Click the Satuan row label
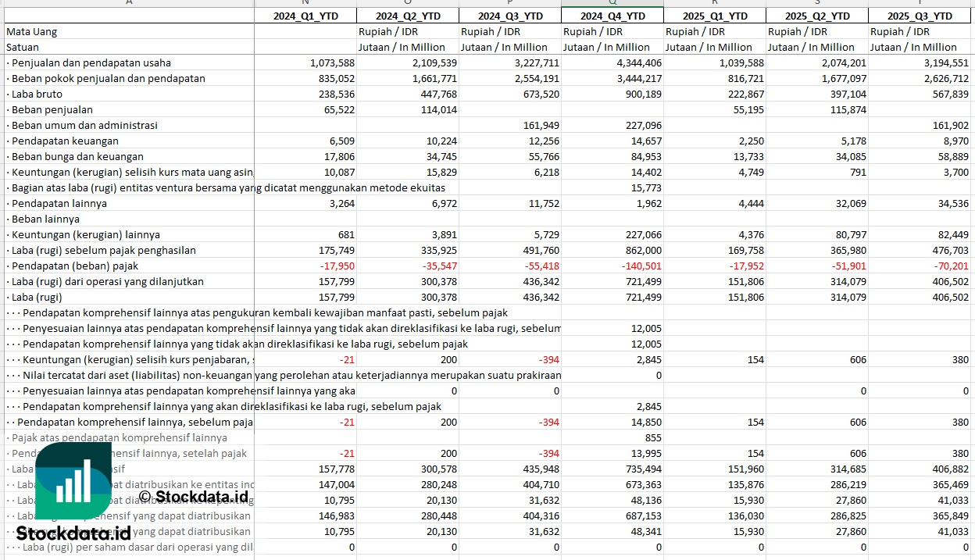Screen dimensions: 975x560 click(x=23, y=47)
